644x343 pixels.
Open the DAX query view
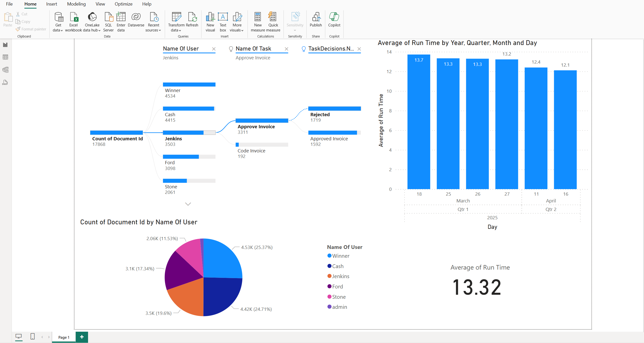pos(5,82)
